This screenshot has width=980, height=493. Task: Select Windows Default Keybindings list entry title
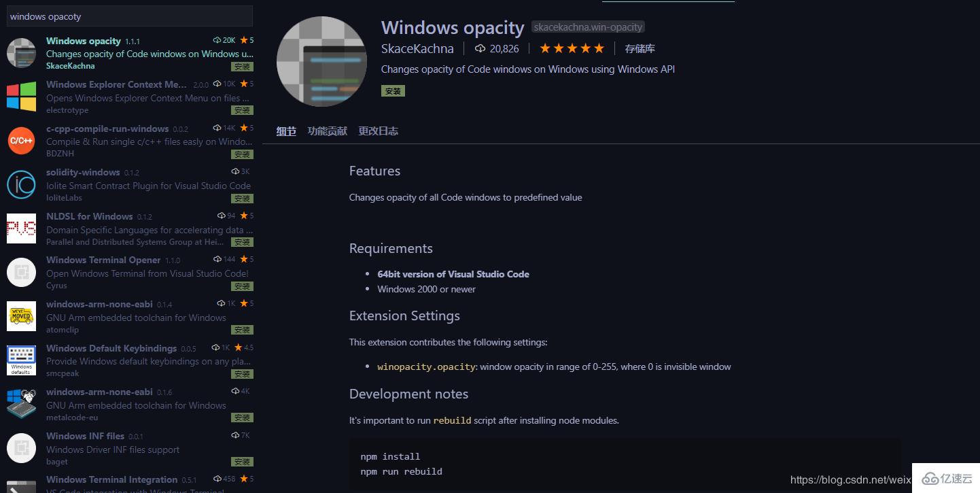point(111,348)
